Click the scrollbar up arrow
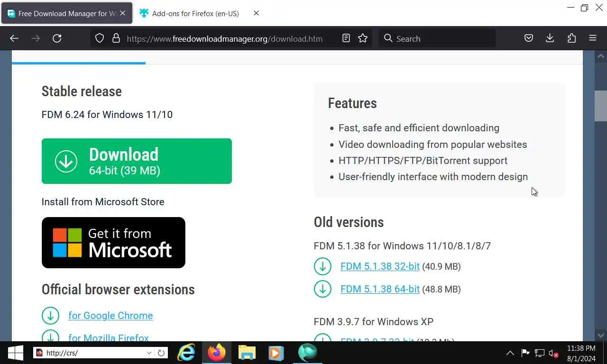Image resolution: width=607 pixels, height=364 pixels. click(x=601, y=56)
